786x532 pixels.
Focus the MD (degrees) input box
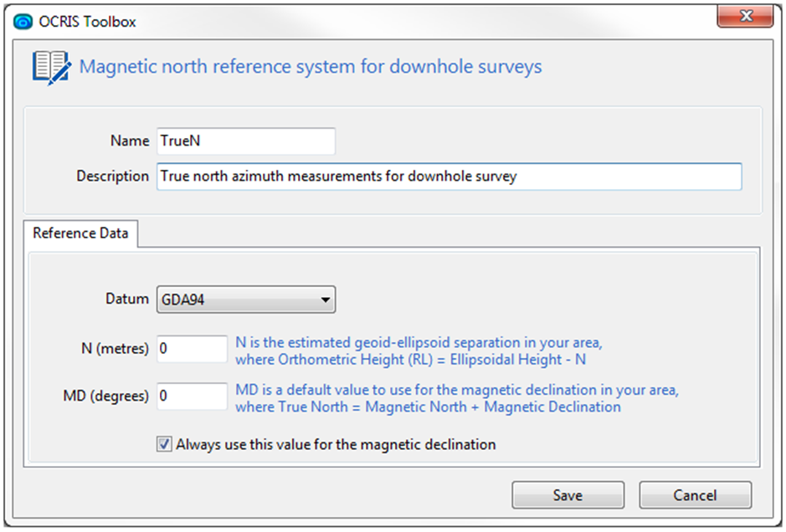point(192,396)
